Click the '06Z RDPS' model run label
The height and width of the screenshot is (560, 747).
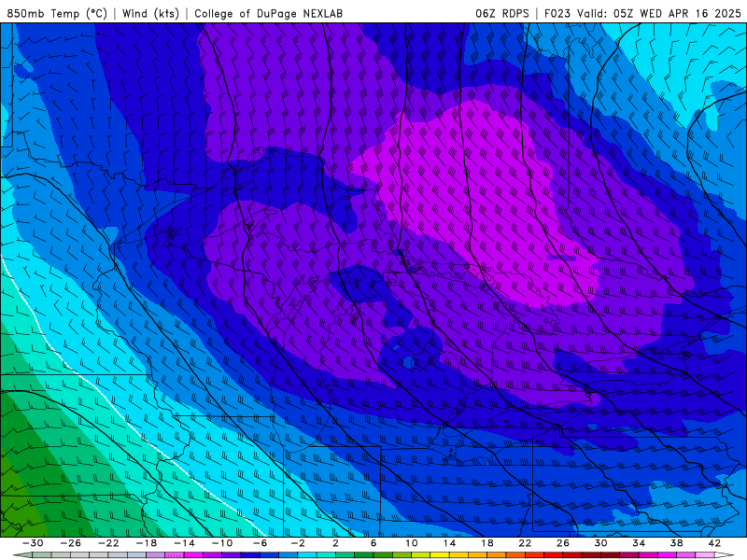click(502, 13)
